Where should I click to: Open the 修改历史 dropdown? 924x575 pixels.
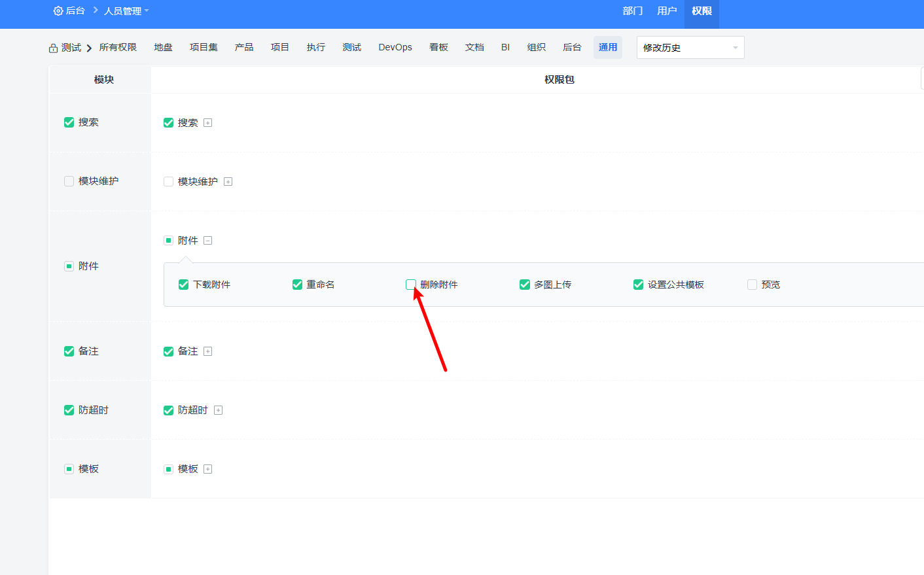point(690,48)
